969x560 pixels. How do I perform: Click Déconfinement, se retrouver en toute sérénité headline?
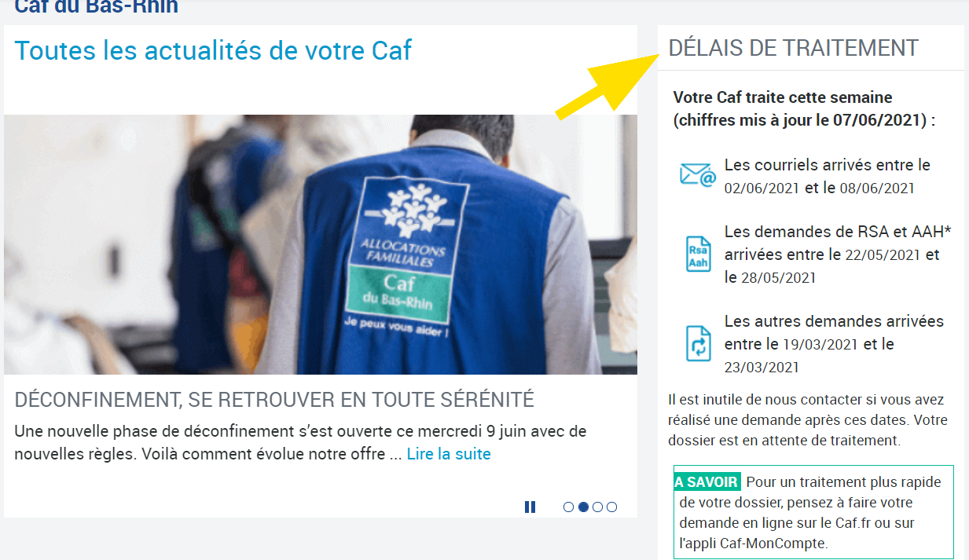(274, 400)
